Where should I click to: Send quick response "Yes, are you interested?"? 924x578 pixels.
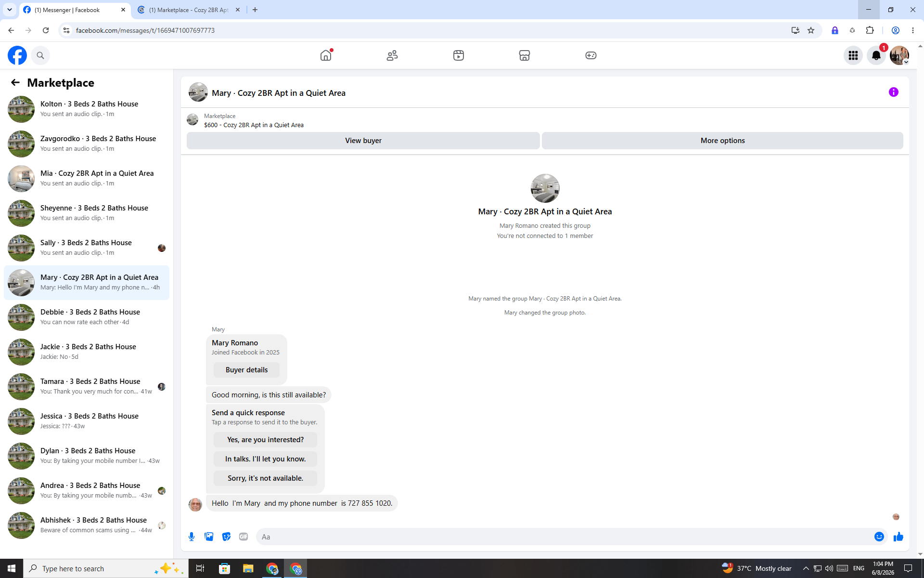pos(265,440)
